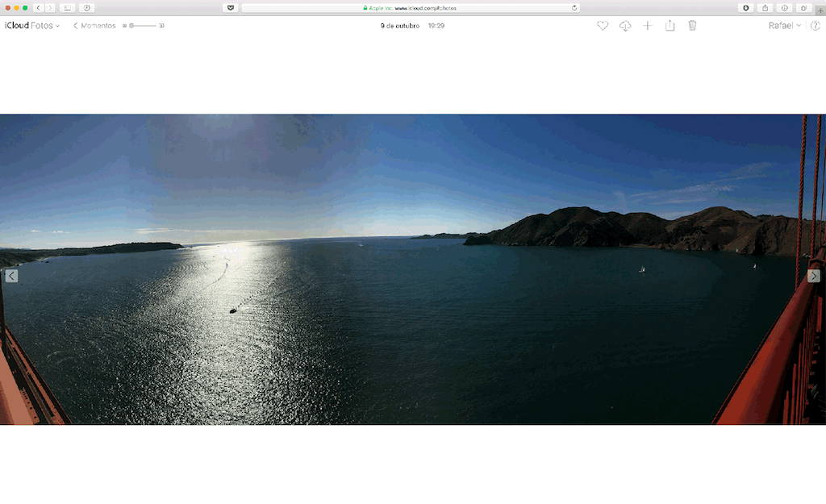The width and height of the screenshot is (826, 504).
Task: Expand the iCloud Fotos app switcher
Action: click(x=32, y=25)
